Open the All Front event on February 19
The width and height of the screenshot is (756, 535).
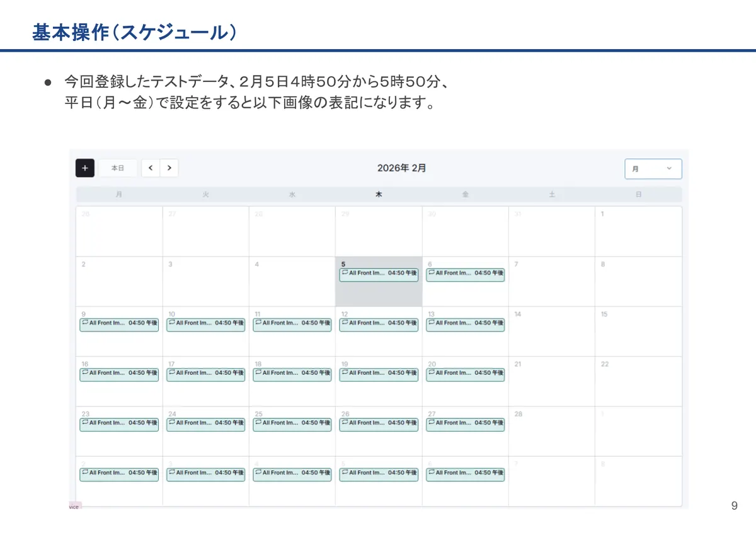379,374
